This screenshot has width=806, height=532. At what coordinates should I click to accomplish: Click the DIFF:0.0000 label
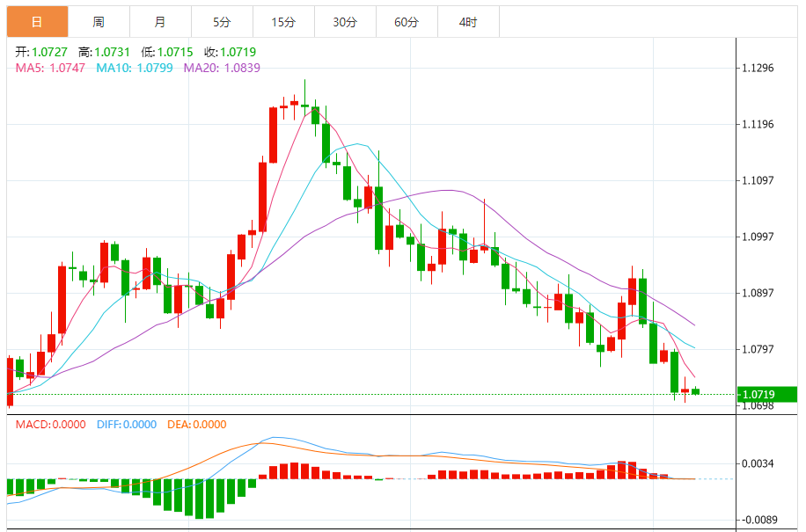coord(127,425)
